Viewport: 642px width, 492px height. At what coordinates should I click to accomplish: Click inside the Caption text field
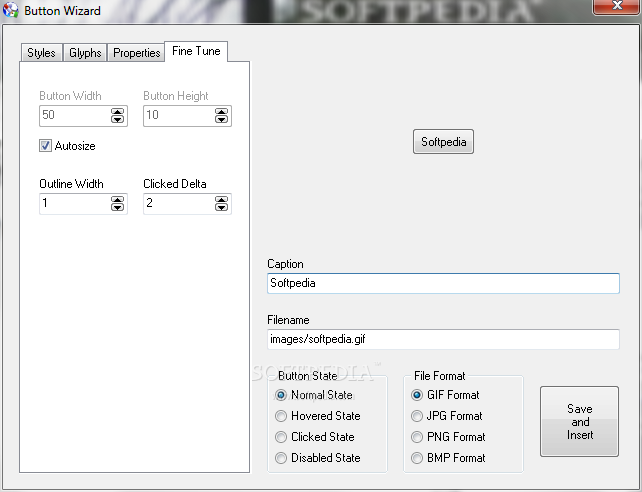pyautogui.click(x=443, y=283)
